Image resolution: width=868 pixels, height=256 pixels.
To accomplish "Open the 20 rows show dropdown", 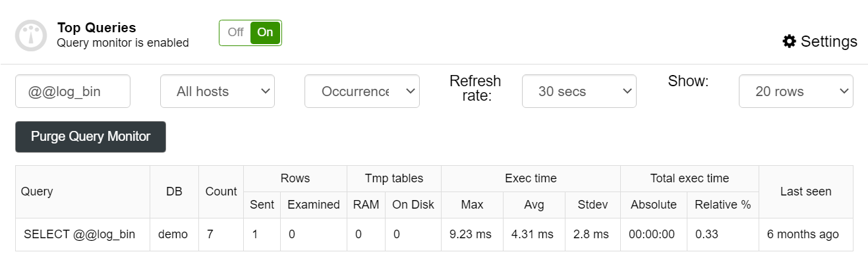I will pos(796,91).
